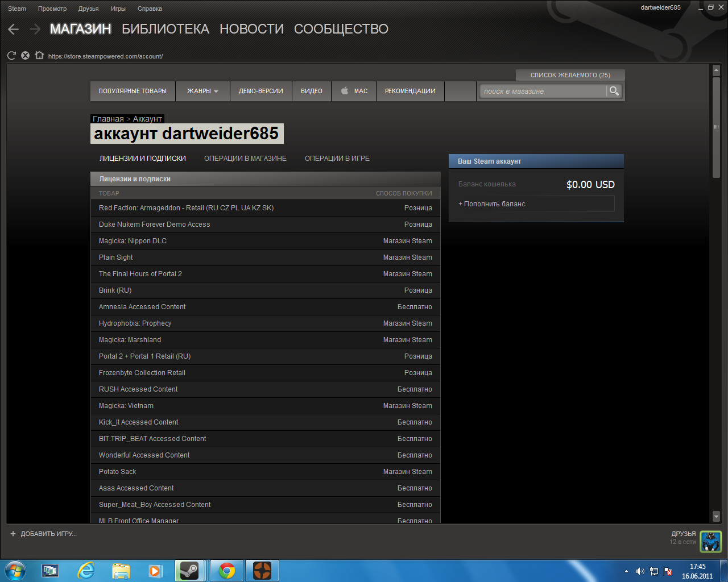Open the Друзья menu

(89, 9)
